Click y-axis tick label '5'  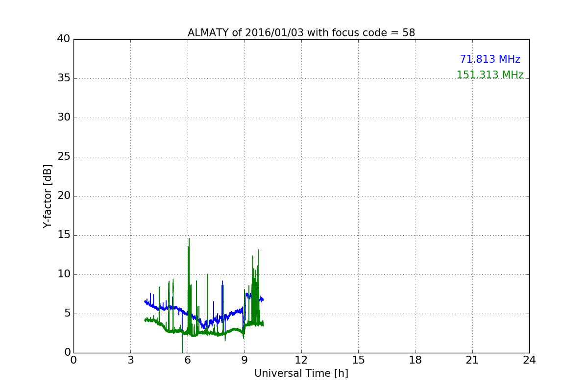[x=68, y=314]
